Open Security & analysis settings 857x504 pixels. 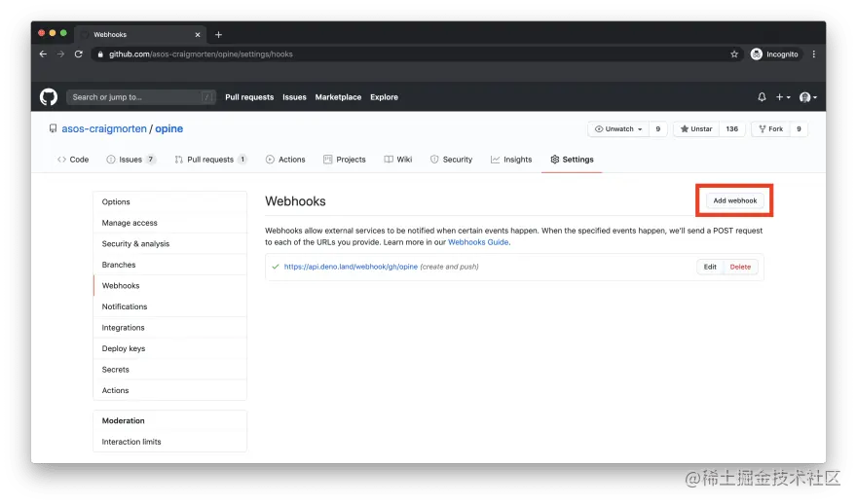(170, 243)
